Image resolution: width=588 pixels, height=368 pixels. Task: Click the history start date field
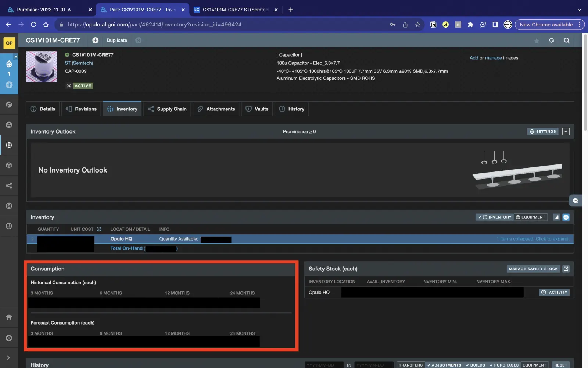coord(323,365)
